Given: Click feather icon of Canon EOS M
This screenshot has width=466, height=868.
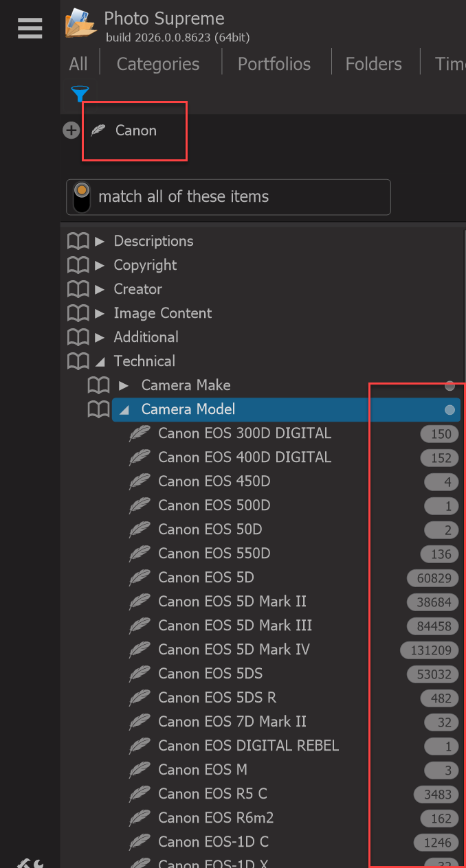Looking at the screenshot, I should coord(140,770).
